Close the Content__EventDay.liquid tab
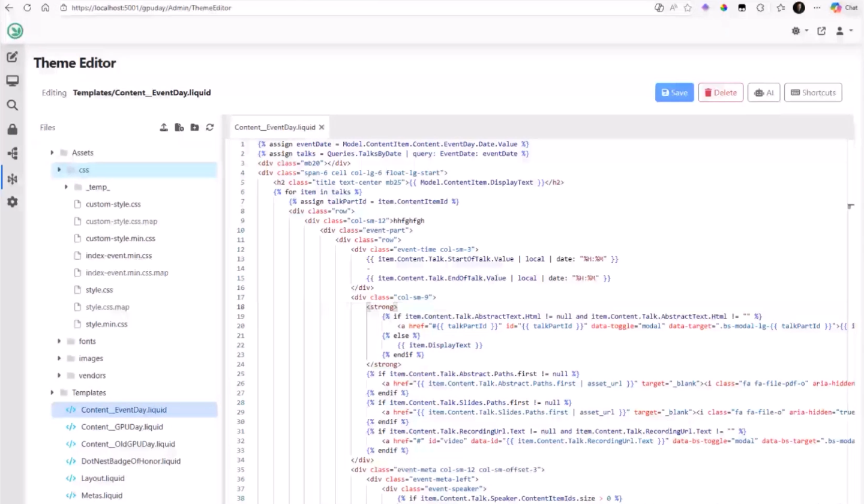This screenshot has width=864, height=504. (322, 127)
